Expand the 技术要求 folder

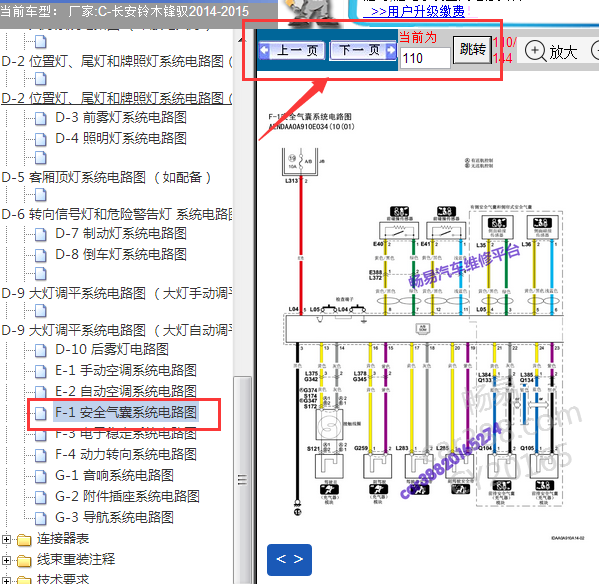click(x=6, y=581)
